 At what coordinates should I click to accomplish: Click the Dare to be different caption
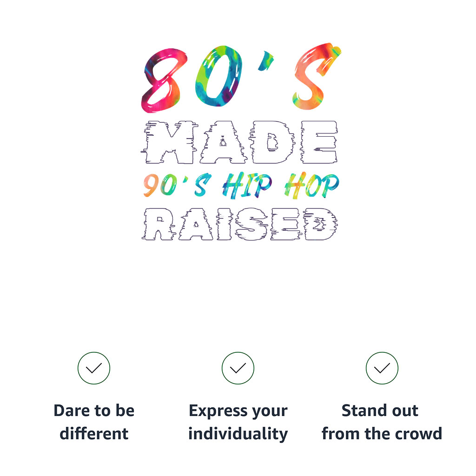pyautogui.click(x=94, y=422)
